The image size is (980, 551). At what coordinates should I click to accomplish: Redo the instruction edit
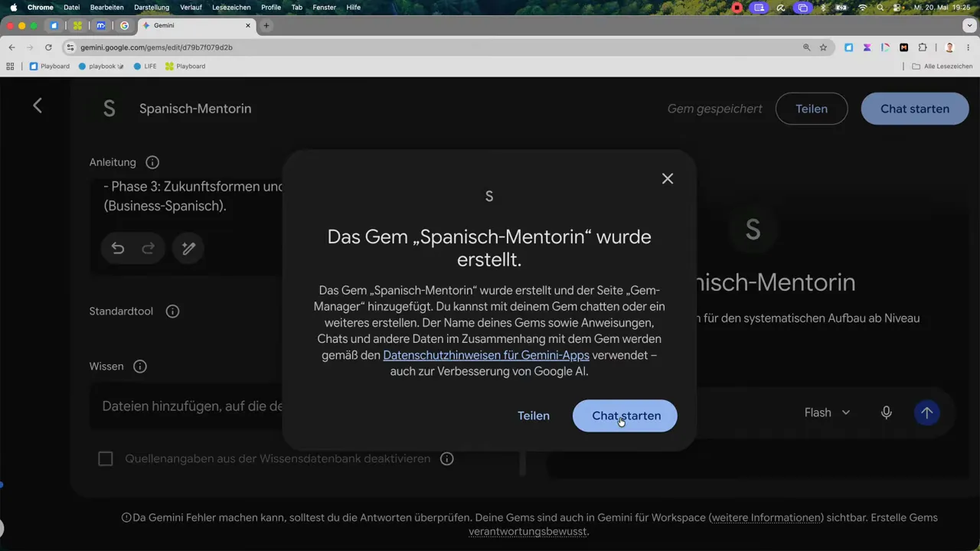point(149,248)
